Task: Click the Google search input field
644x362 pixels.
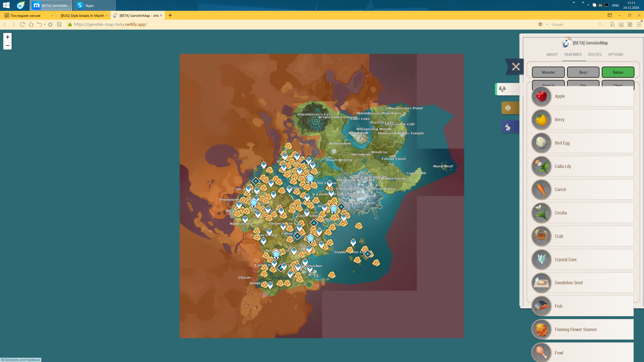Action: pyautogui.click(x=574, y=24)
